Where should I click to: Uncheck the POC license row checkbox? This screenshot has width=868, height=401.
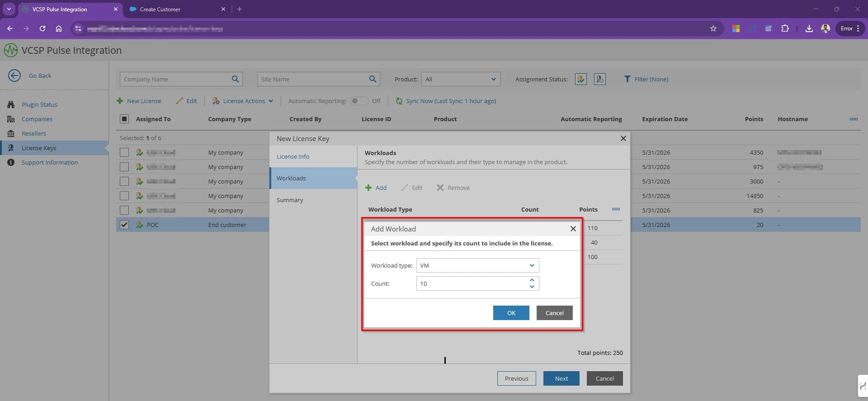[124, 225]
